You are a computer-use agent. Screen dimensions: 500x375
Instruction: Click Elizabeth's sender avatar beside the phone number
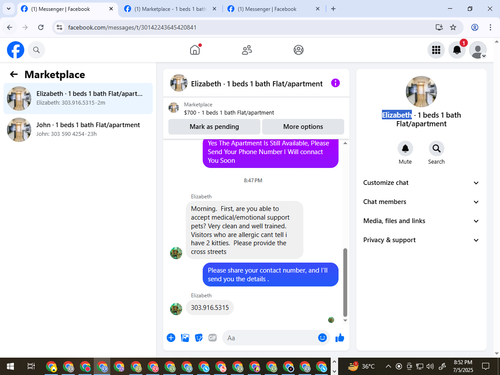click(176, 309)
